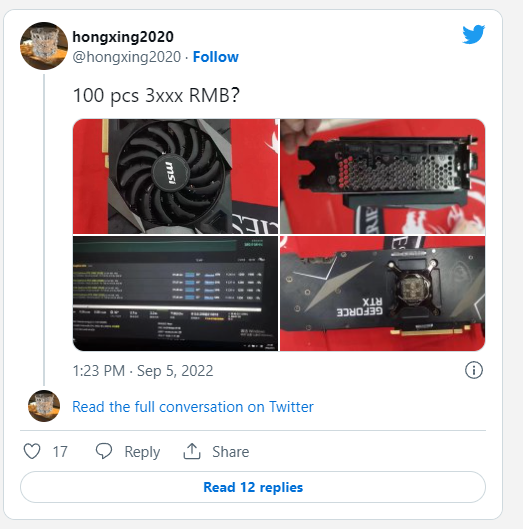Click the Read 12 replies button
Screen dimensions: 523x529
253,487
